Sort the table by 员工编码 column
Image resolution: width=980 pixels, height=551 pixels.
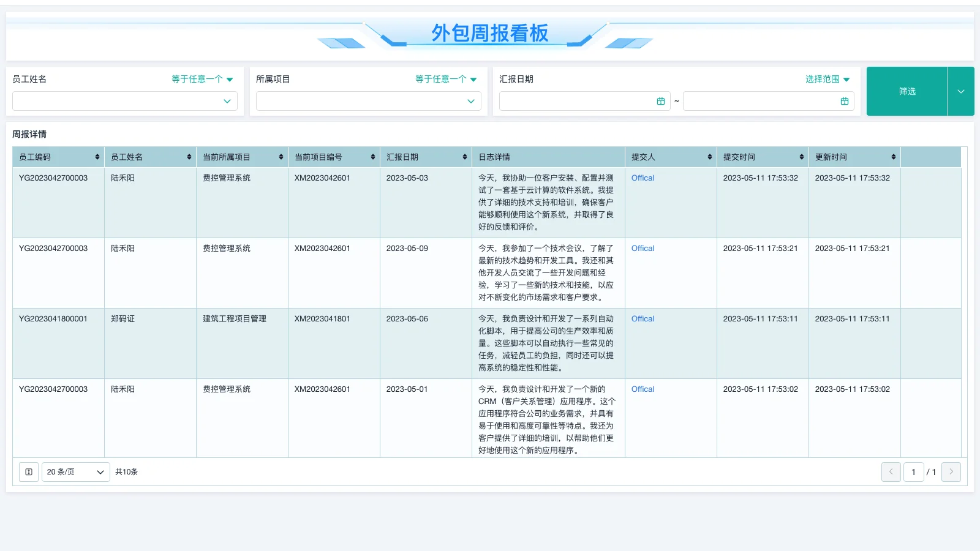(98, 157)
